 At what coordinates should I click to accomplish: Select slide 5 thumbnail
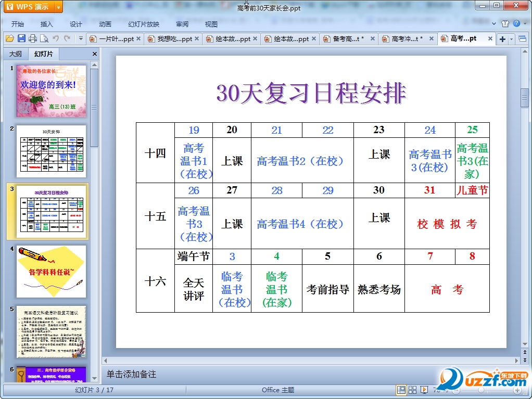[51, 332]
